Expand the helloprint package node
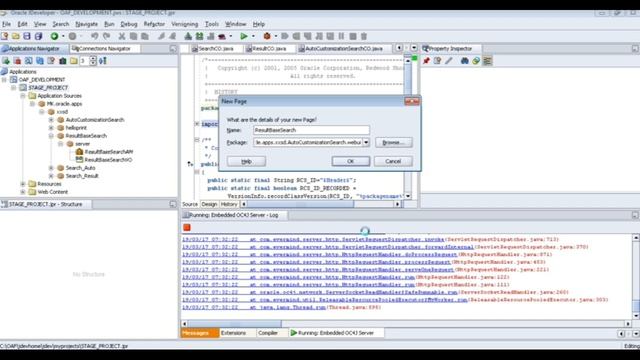 point(51,128)
